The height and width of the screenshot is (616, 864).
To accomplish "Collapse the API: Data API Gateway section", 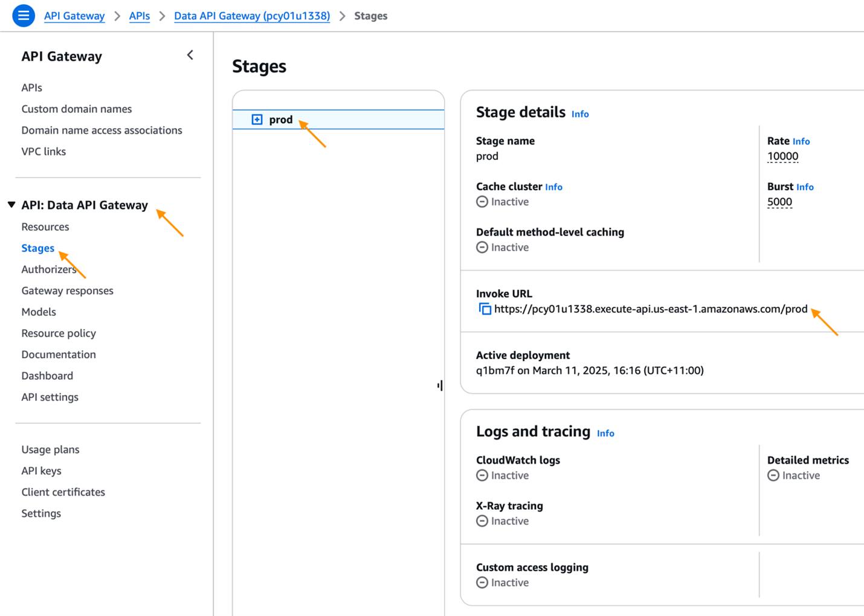I will click(x=11, y=205).
